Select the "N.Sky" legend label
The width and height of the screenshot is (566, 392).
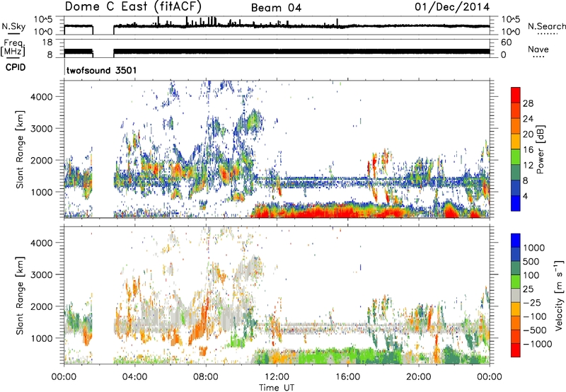[x=13, y=27]
